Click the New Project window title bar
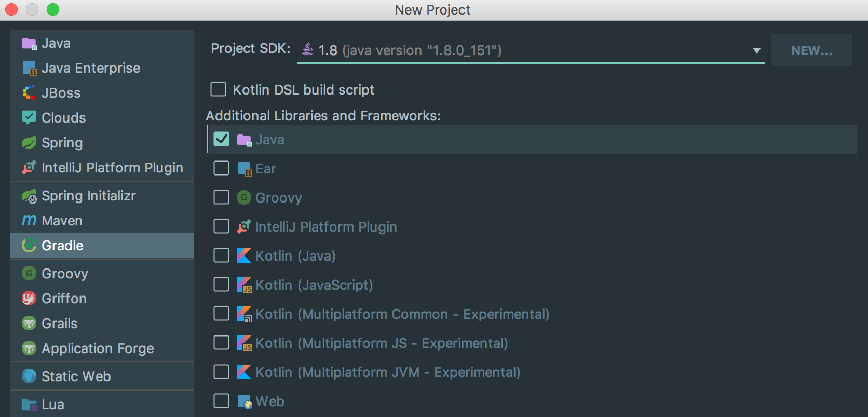 tap(433, 10)
